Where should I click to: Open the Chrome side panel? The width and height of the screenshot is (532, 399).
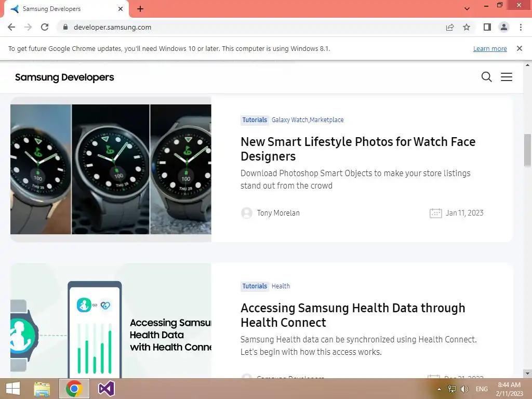tap(487, 27)
